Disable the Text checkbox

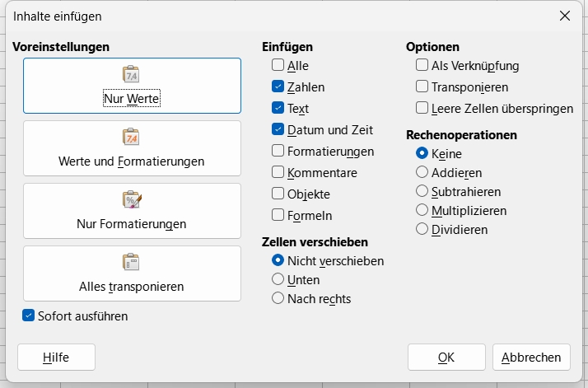tap(278, 108)
